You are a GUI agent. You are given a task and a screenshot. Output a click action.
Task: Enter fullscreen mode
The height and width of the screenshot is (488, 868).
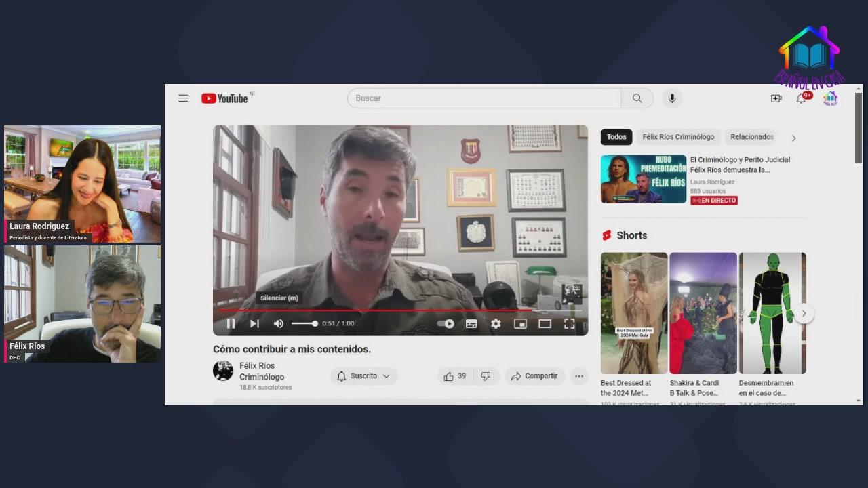click(x=570, y=324)
